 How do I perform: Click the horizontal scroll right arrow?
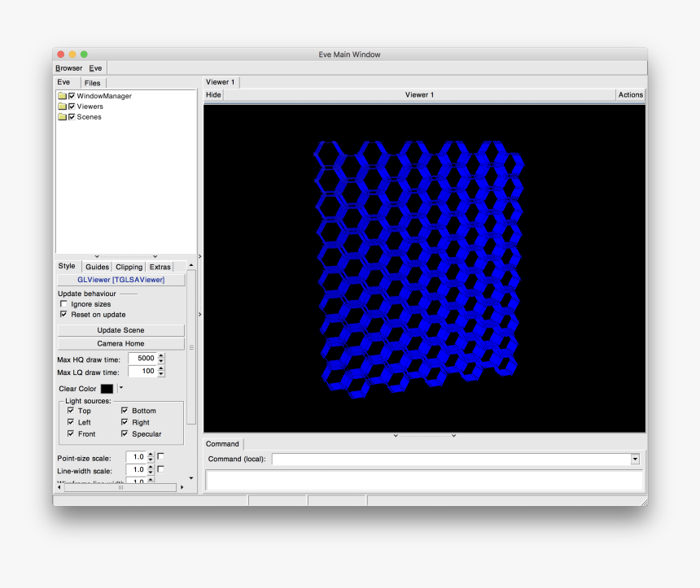tap(182, 488)
